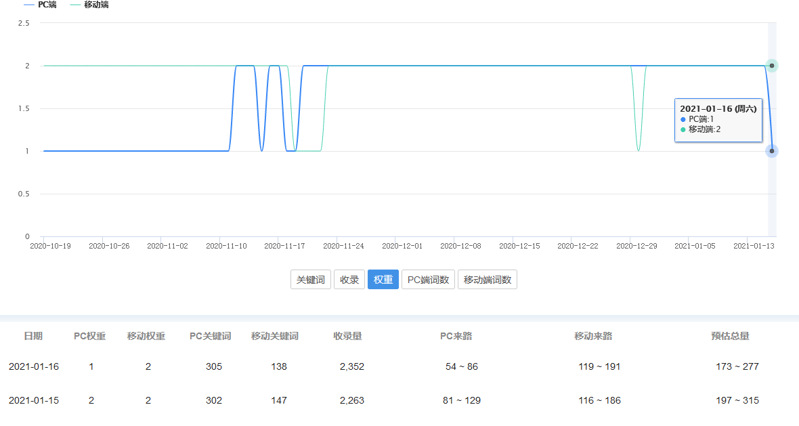Viewport: 799px width, 426px height.
Task: Click the 2,352 收录量 value
Action: point(351,367)
